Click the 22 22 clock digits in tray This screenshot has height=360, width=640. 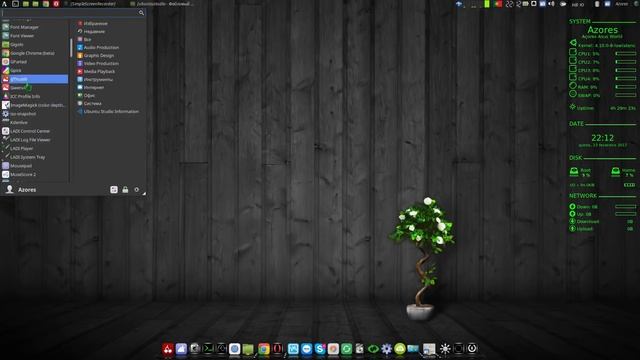(x=514, y=4)
